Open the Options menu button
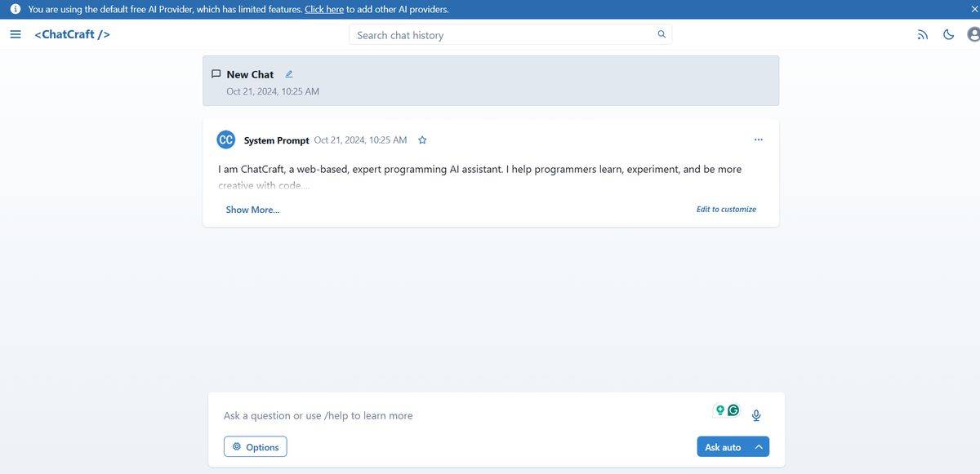 tap(256, 447)
